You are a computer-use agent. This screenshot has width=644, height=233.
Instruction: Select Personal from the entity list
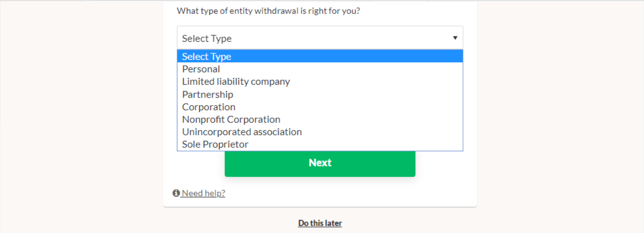point(201,69)
